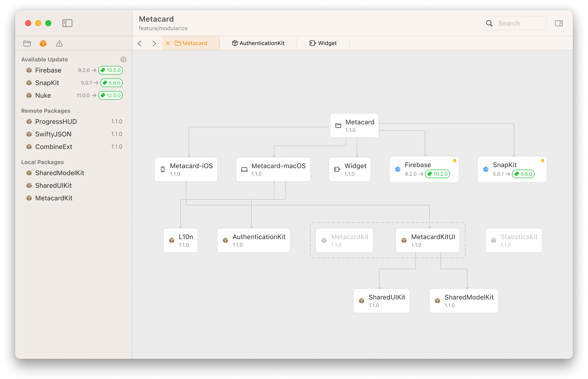
Task: Click the download-all icon next to Available Update
Action: pyautogui.click(x=123, y=59)
